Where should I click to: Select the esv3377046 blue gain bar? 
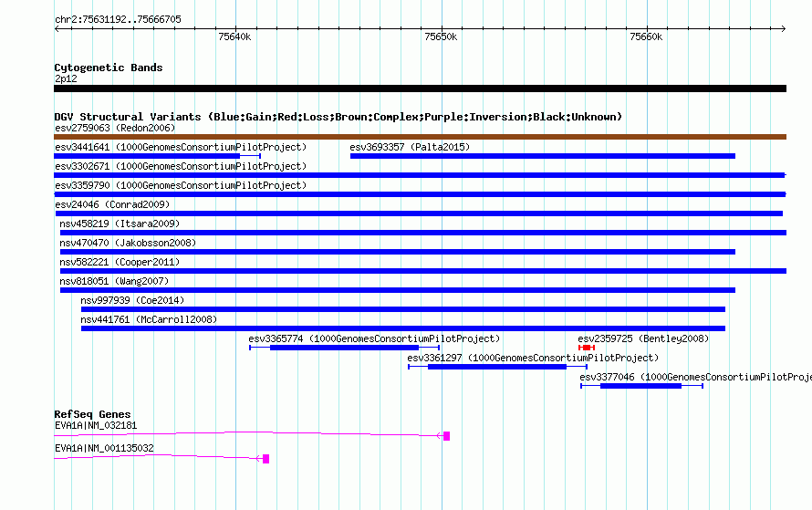[641, 386]
